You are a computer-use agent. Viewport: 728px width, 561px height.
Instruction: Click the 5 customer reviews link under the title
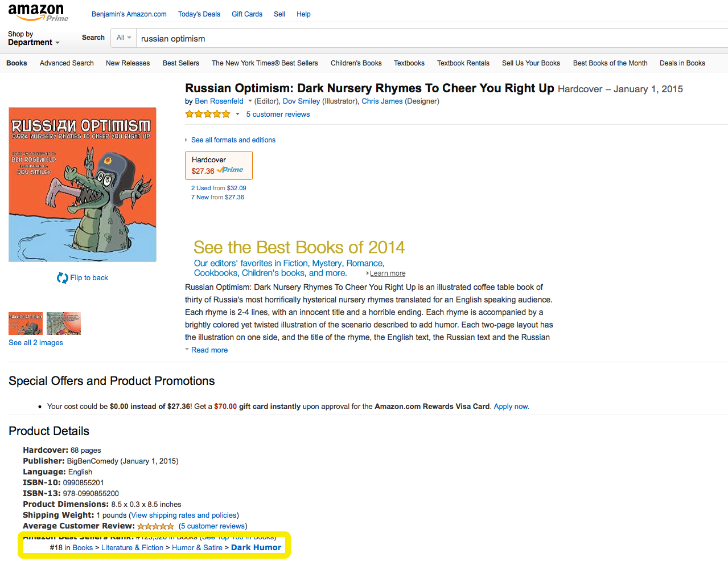[278, 114]
